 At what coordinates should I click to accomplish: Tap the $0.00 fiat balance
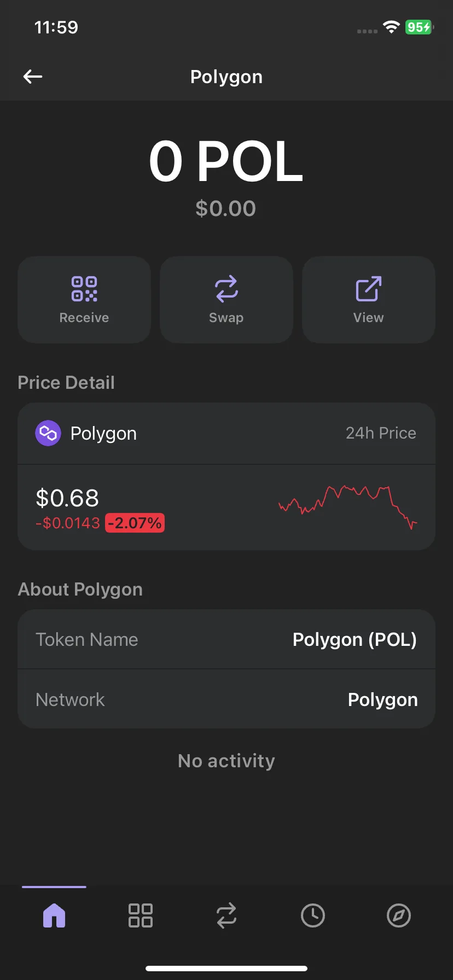point(226,208)
